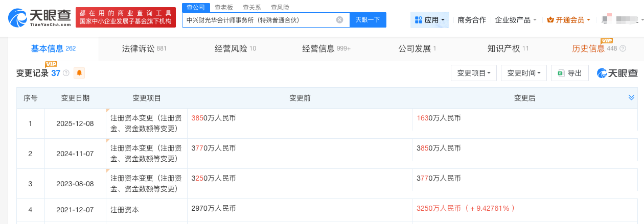Click the value 2970万人民币
644x224 pixels.
pyautogui.click(x=214, y=208)
